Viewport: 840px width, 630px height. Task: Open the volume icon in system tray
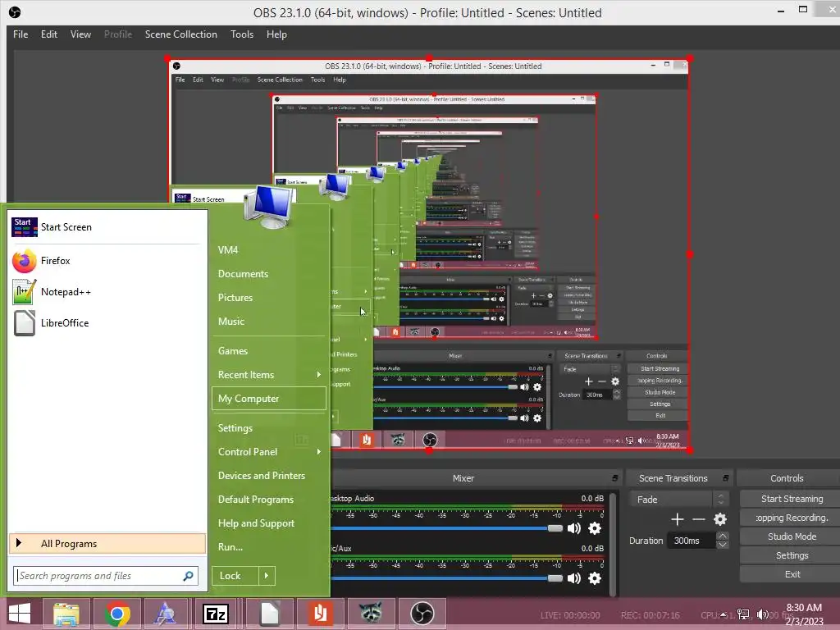click(762, 614)
